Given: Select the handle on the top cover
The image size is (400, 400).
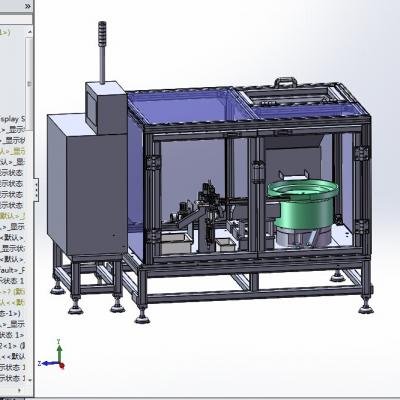Looking at the screenshot, I should pyautogui.click(x=285, y=82).
